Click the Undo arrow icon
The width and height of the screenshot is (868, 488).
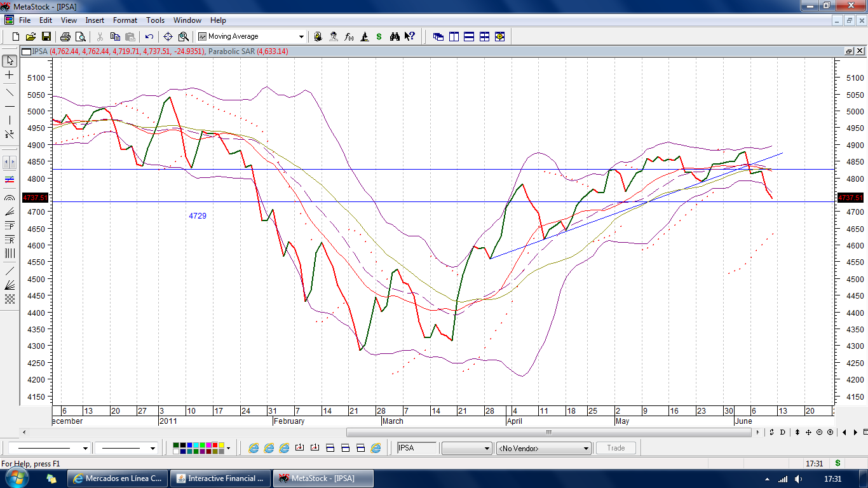149,37
